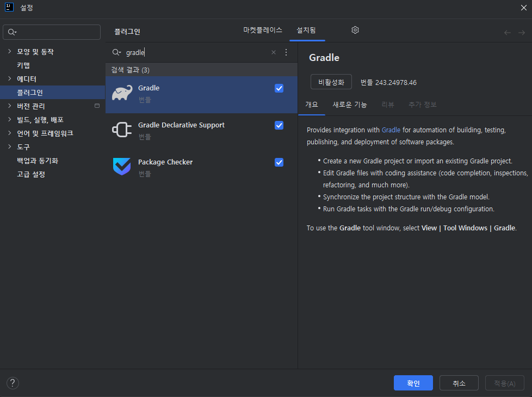Expand the 에디터 tree node
532x397 pixels.
click(x=9, y=79)
